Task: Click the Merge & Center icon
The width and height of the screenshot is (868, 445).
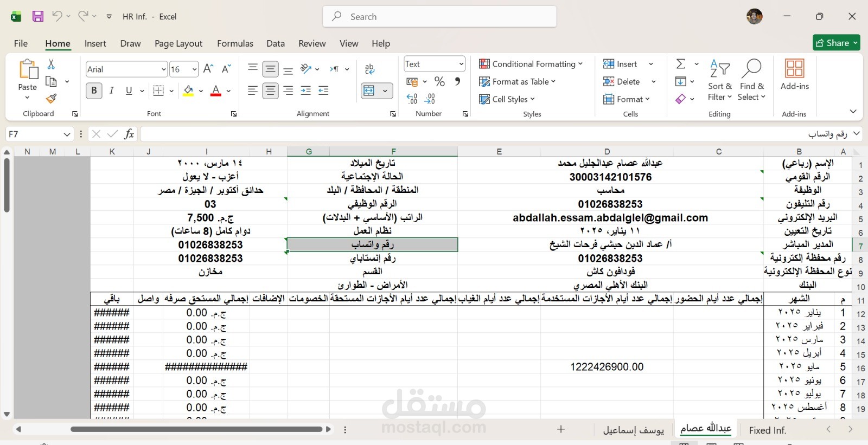Action: point(369,91)
